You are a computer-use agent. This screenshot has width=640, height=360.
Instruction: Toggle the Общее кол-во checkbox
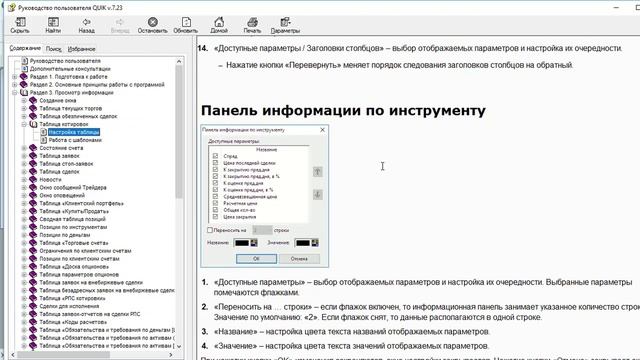pos(216,210)
